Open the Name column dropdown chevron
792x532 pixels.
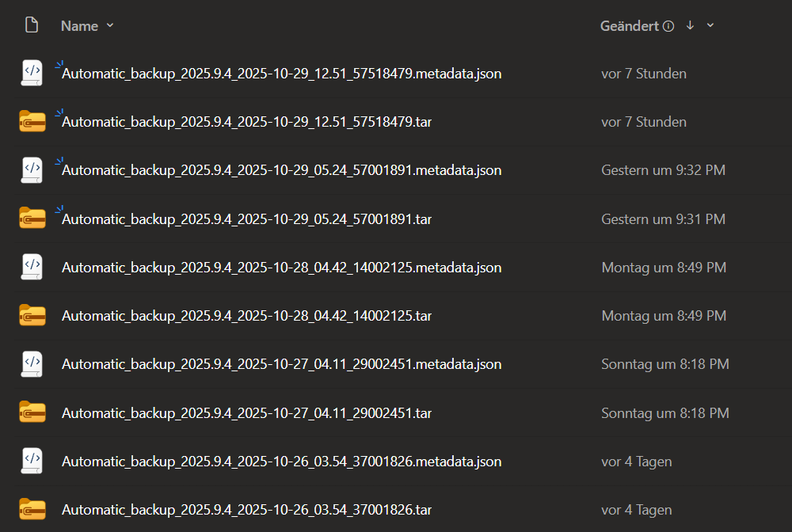coord(110,25)
